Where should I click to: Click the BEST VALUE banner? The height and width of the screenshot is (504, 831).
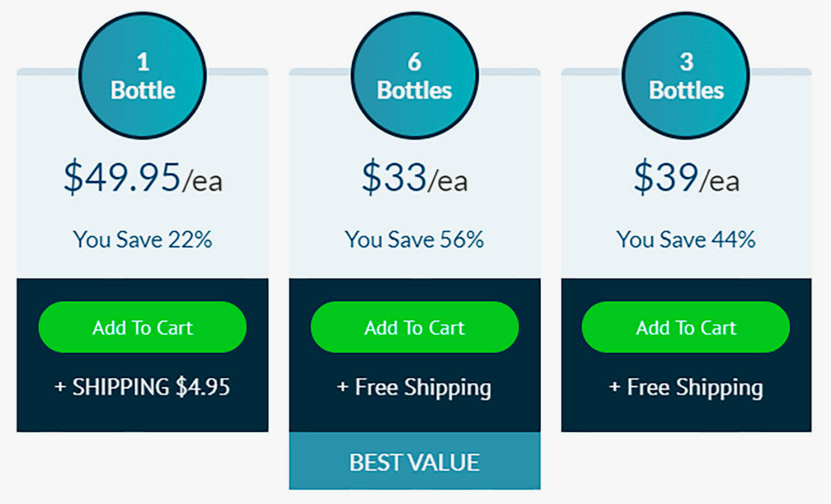click(x=414, y=462)
